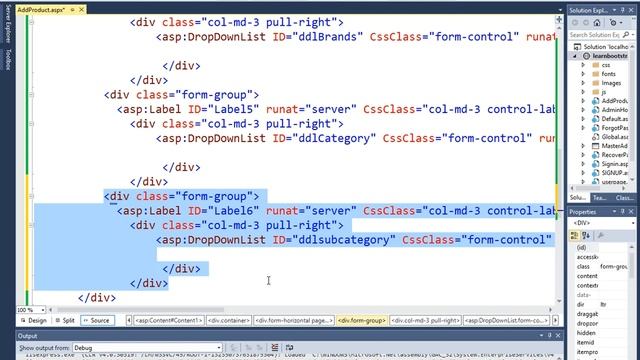
Task: Collapse the selected Label6 form-group div outline
Action: point(31,196)
